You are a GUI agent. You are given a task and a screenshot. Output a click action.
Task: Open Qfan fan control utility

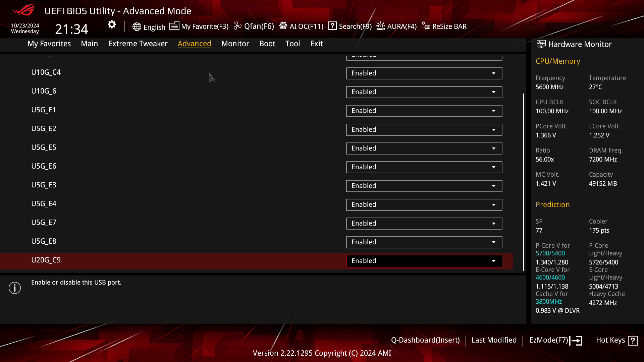tap(254, 26)
